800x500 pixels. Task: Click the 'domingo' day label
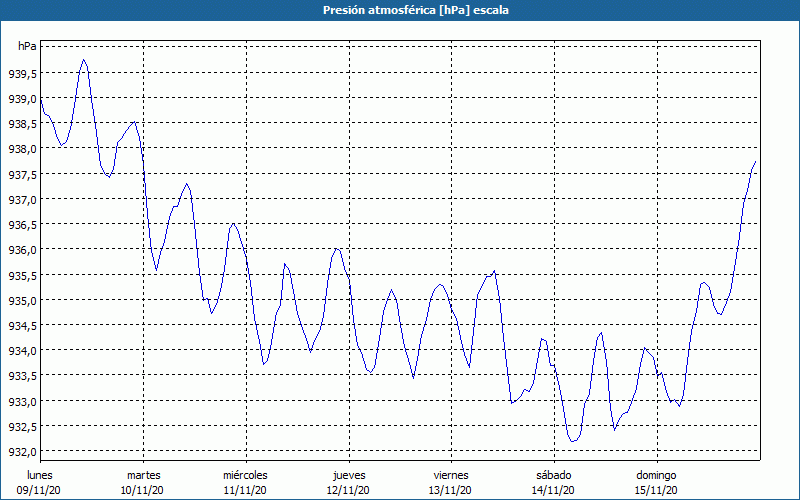(x=656, y=476)
